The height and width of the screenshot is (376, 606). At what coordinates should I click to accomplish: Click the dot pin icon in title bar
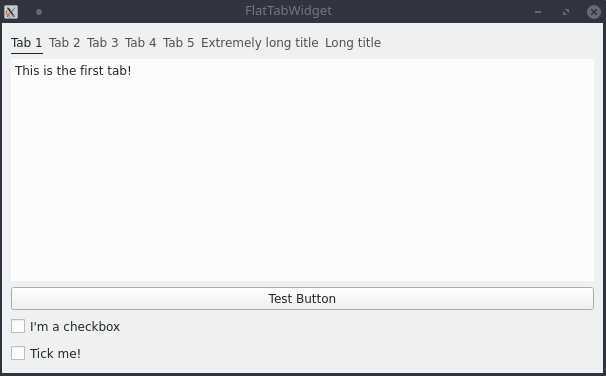tap(39, 12)
